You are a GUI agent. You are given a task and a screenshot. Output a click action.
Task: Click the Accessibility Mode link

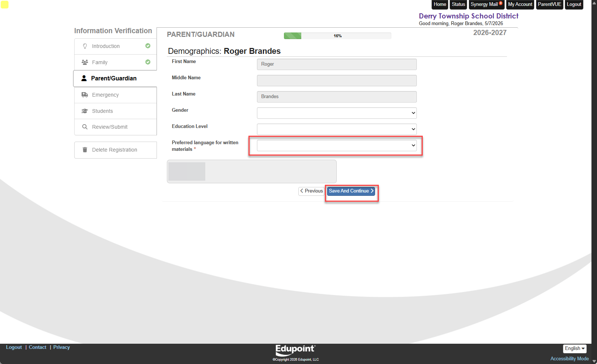pos(569,358)
